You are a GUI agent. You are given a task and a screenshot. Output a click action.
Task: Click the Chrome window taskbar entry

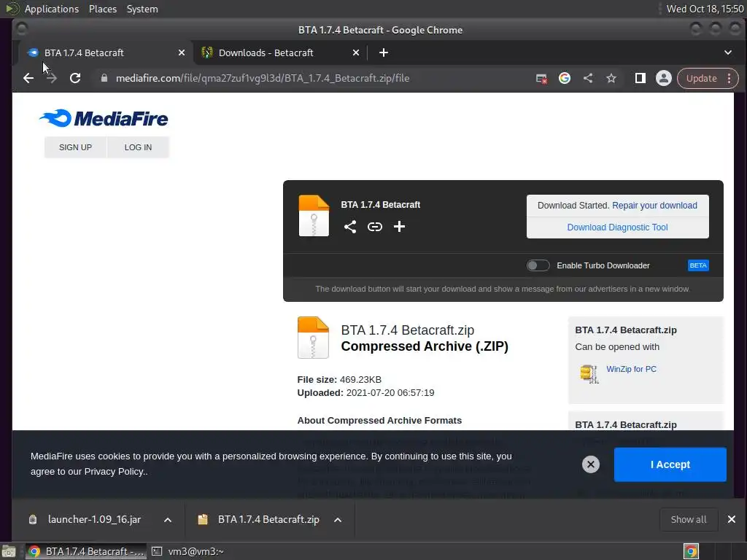(x=86, y=551)
